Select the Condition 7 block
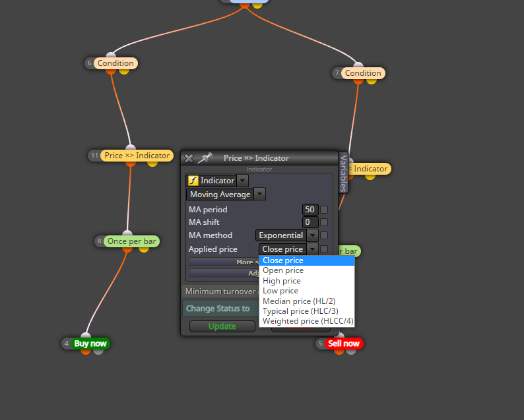The height and width of the screenshot is (420, 524). pyautogui.click(x=363, y=73)
